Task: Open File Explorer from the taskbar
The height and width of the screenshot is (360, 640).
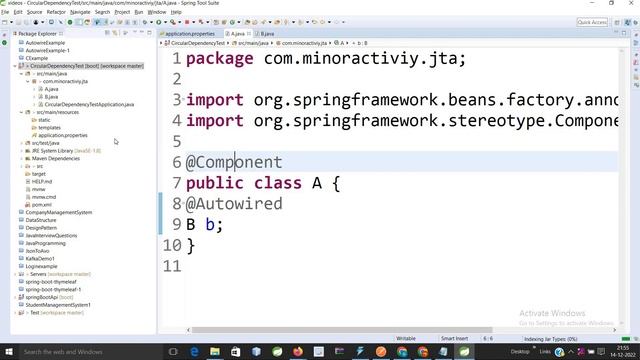Action: point(215,351)
